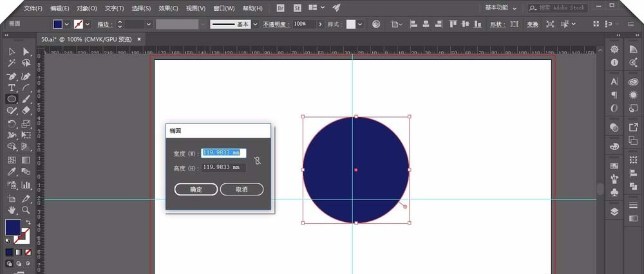The image size is (644, 274).
Task: Select the Ellipse tool in toolbar
Action: point(12,99)
